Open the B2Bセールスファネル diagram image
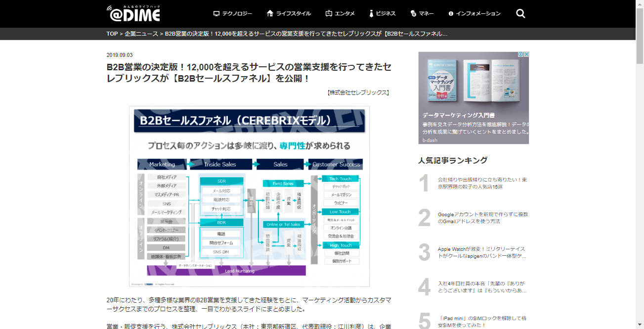This screenshot has width=644, height=329. [x=249, y=196]
